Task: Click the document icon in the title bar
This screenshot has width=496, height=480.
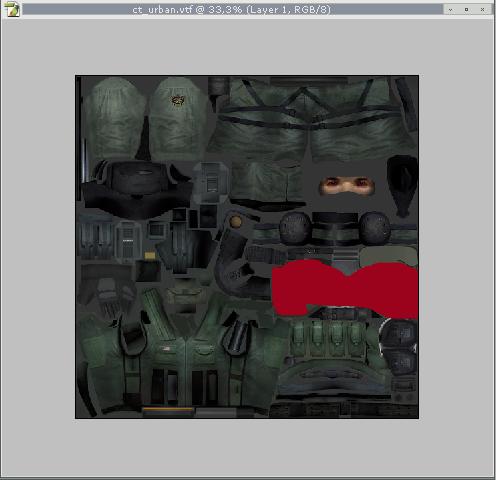Action: [12, 9]
